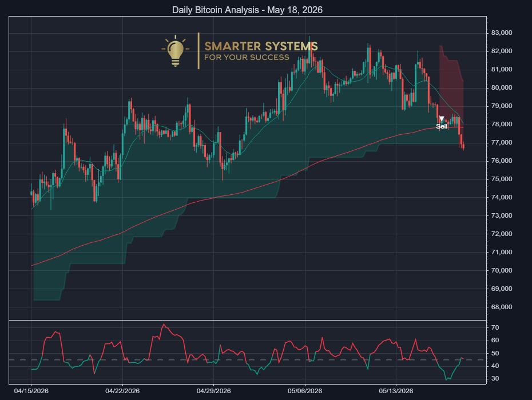Click the chart title 'Daily Bitcoin Analysis - May 18, 2026'
532x400 pixels.
[247, 10]
